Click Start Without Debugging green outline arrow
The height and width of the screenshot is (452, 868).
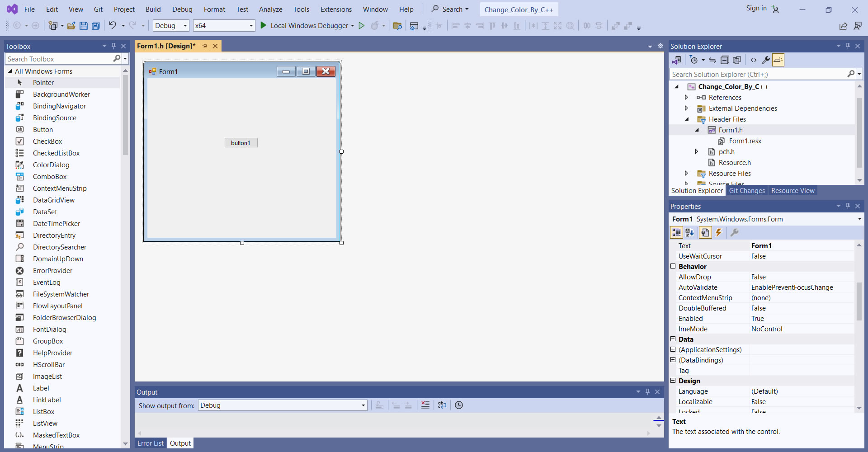coord(361,26)
